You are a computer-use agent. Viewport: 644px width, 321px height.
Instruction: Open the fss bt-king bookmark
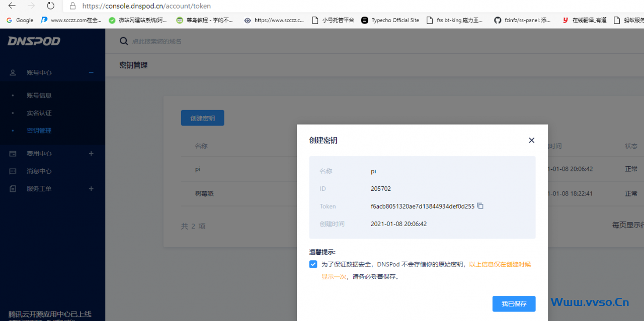point(455,20)
